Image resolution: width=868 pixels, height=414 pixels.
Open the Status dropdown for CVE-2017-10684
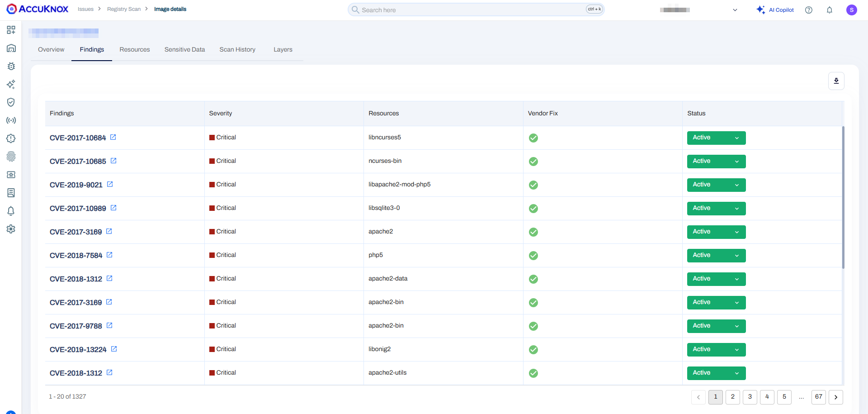click(x=737, y=138)
